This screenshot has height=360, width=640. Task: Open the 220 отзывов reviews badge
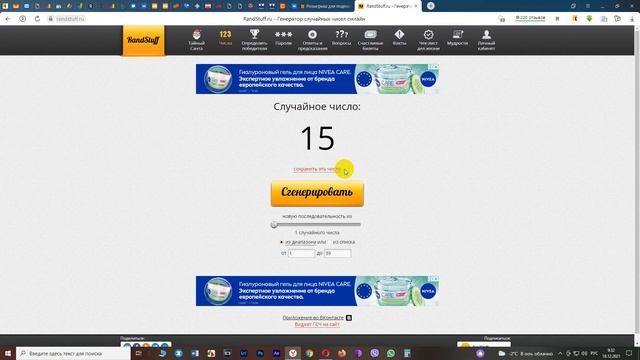pos(530,18)
